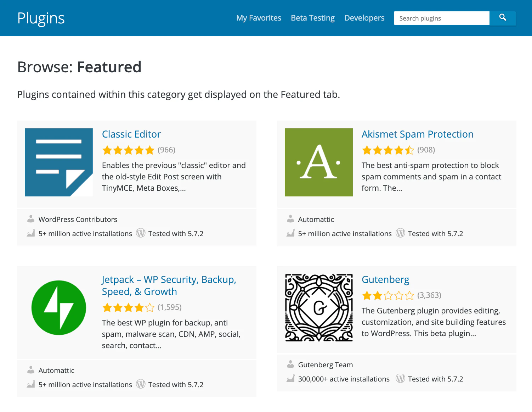
Task: Click (908) rating count
Action: 426,150
